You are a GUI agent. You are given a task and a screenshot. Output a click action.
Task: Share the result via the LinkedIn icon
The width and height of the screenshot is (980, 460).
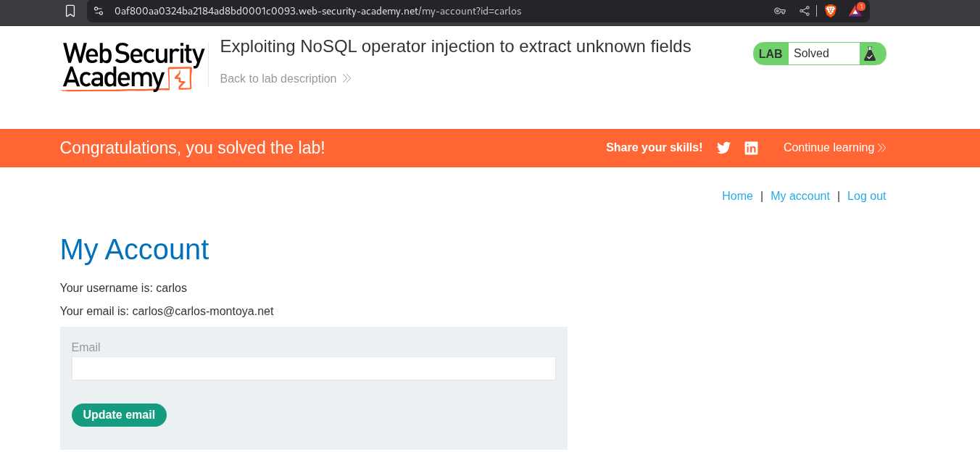click(x=751, y=148)
